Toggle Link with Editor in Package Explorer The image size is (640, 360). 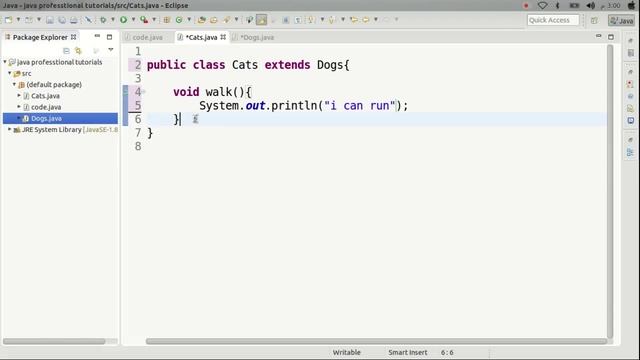pos(78,51)
